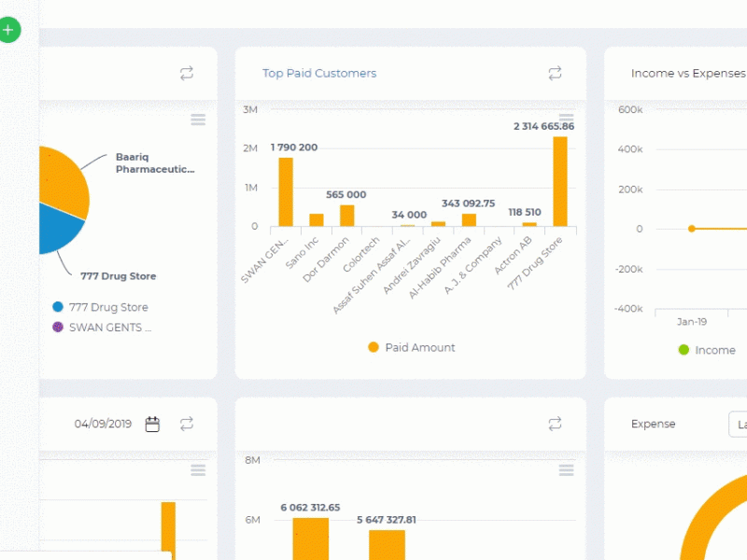Click the 5 647 327.81 data label

[x=387, y=520]
